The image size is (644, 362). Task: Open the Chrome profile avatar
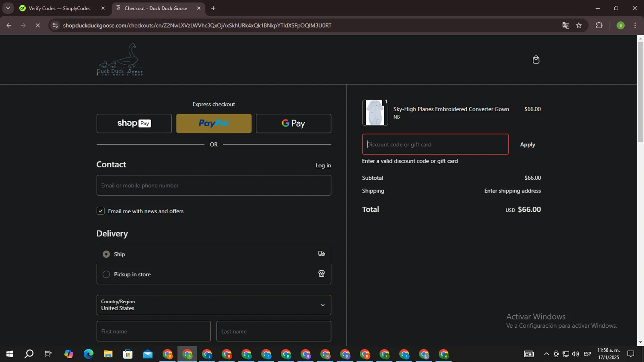(620, 25)
